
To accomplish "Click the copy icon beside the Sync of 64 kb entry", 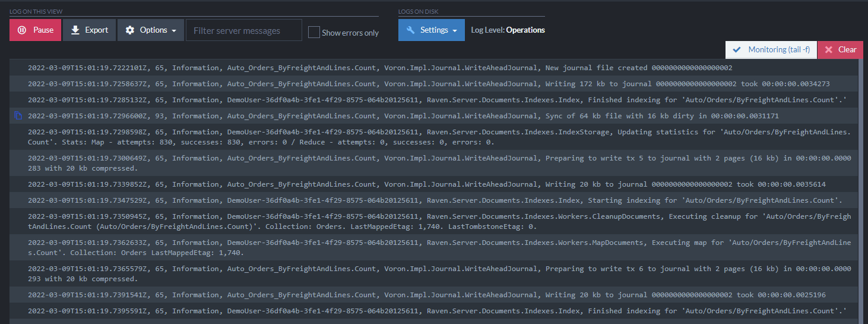I will click(x=18, y=116).
